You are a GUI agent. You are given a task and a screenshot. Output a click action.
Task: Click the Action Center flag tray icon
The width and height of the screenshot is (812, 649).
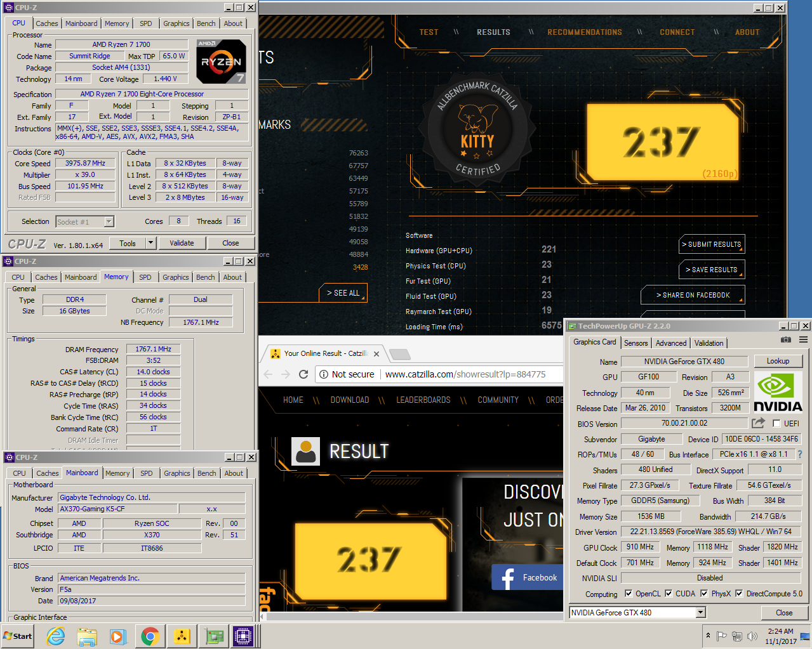click(x=722, y=636)
